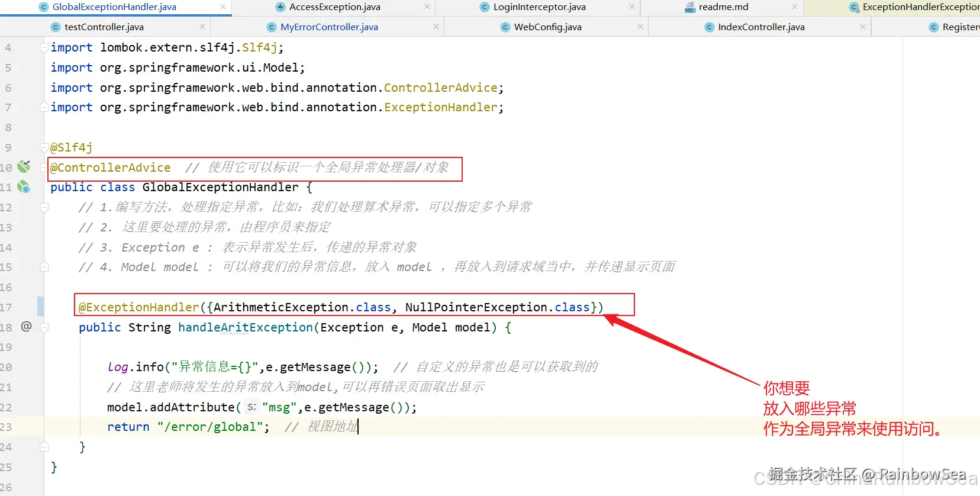Click NullPointerException.class in the annotation
This screenshot has height=496, width=980.
tap(498, 307)
